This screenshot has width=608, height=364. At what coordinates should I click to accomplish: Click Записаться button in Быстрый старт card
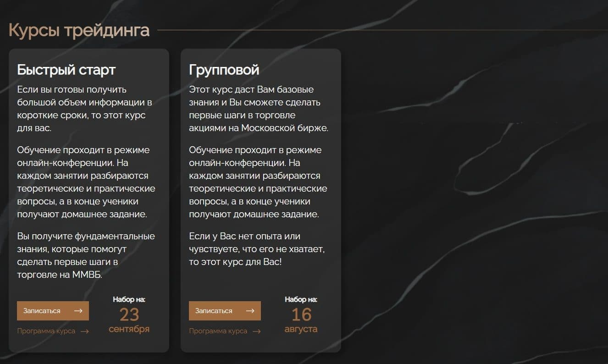[53, 311]
